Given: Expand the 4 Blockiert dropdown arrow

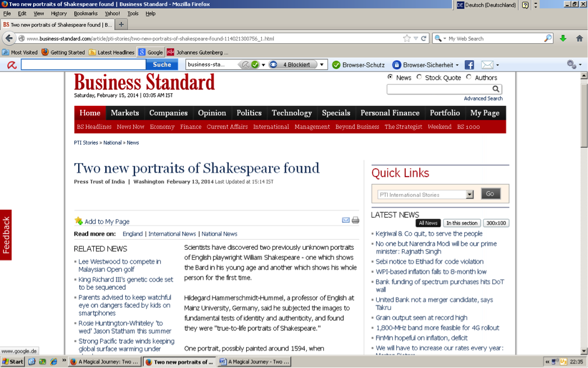Looking at the screenshot, I should click(x=322, y=65).
